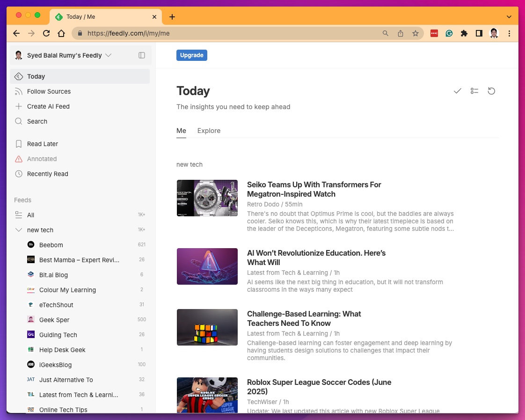The image size is (525, 420).
Task: Click the mark-all-as-read checkmark icon
Action: (457, 91)
